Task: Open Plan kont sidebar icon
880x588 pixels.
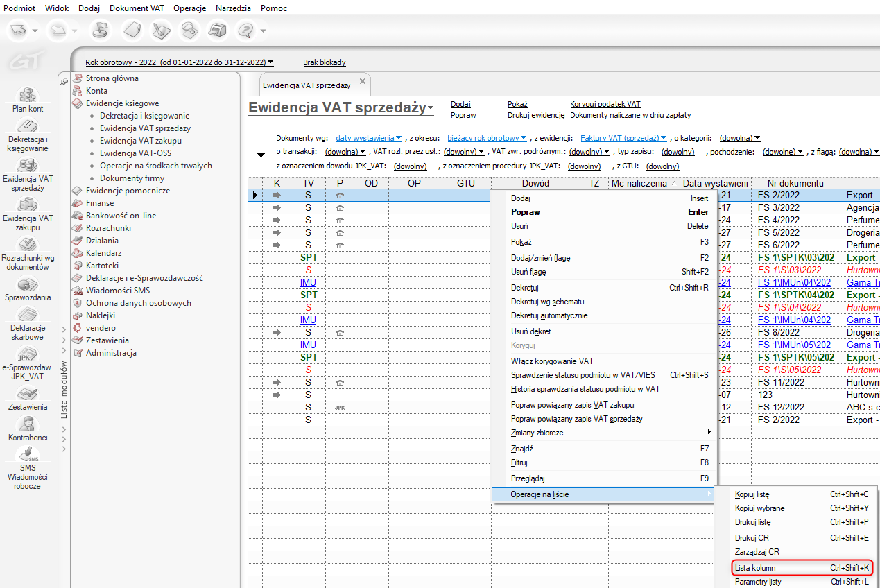Action: tap(28, 95)
